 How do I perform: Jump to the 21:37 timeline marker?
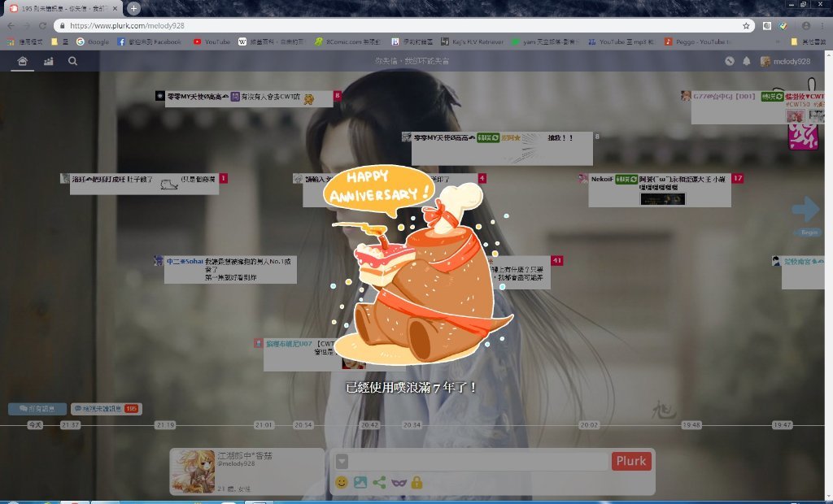[x=70, y=425]
